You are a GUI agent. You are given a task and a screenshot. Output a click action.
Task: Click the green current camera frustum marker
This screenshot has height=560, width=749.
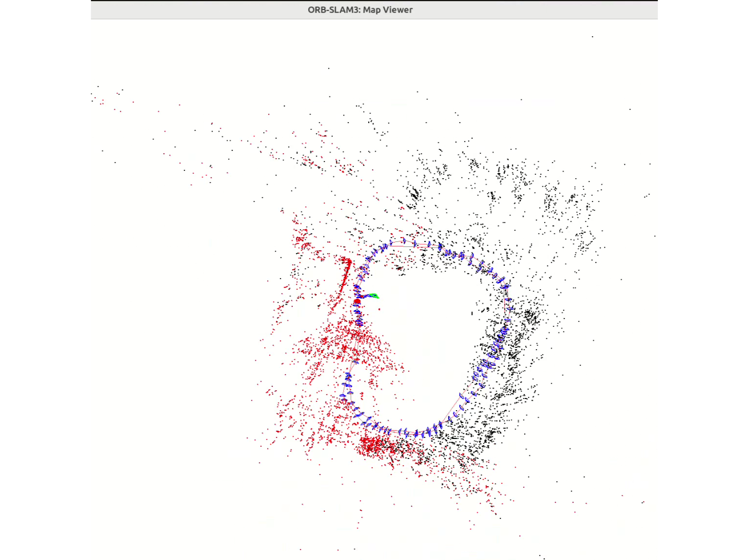(373, 296)
